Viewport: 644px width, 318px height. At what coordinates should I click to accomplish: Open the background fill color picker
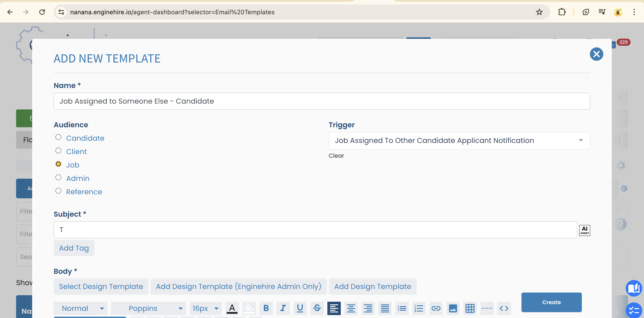coord(249,308)
